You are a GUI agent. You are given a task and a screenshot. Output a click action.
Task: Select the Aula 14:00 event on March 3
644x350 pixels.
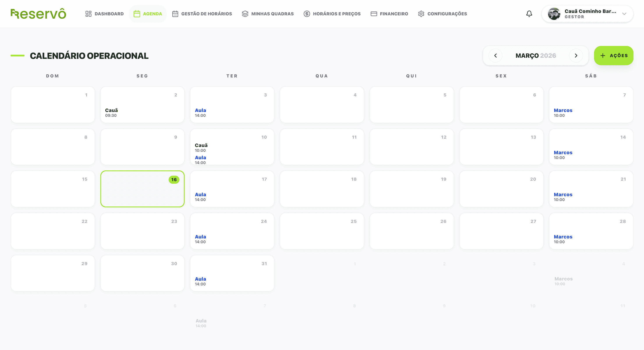tap(200, 113)
